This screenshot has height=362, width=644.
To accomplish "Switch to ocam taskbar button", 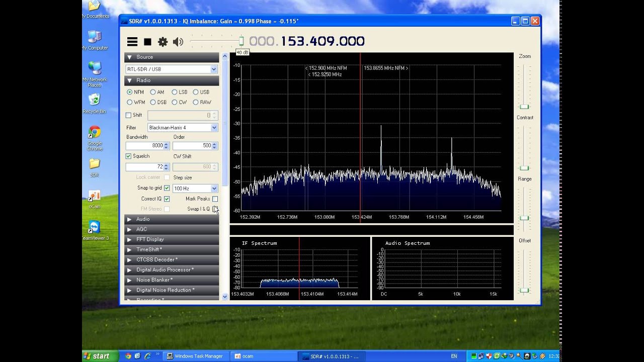I will coord(263,356).
